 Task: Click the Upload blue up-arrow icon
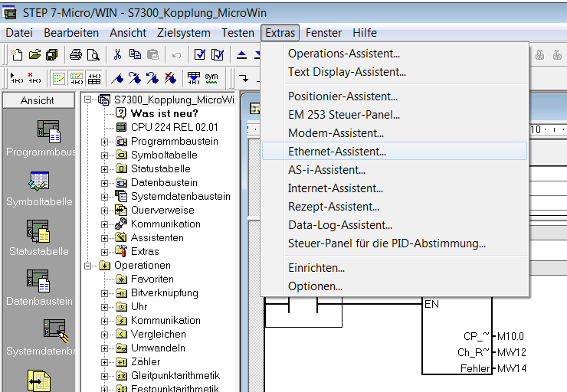(x=241, y=55)
